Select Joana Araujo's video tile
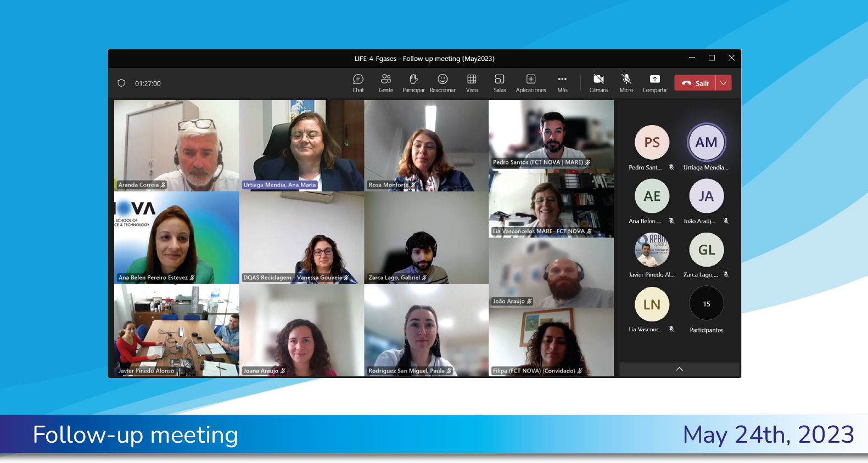868x463 pixels. [x=301, y=330]
